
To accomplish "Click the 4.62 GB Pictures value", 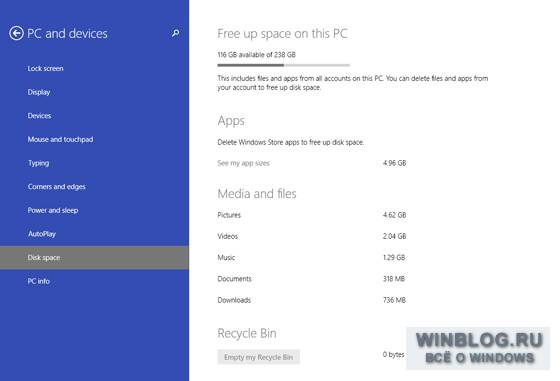I will (394, 215).
